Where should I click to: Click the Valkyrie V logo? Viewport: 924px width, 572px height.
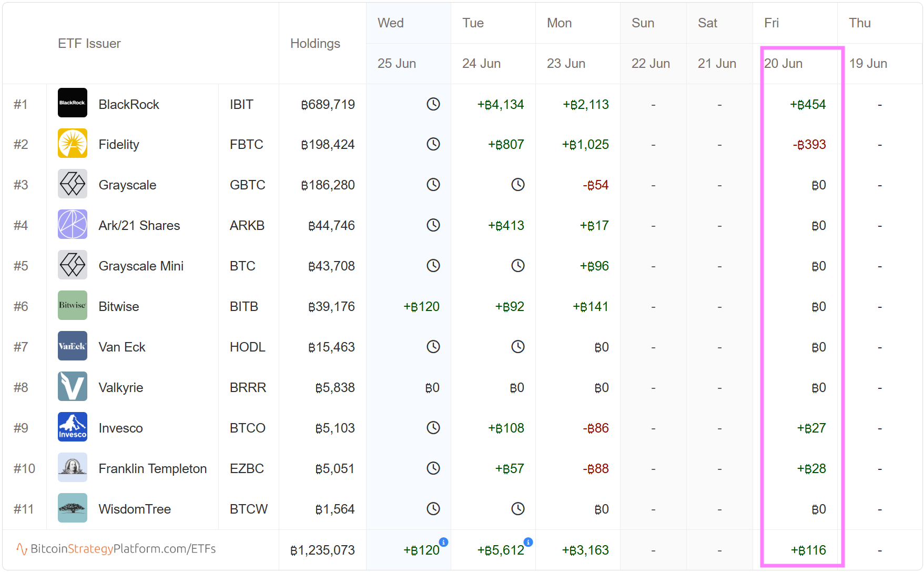(x=72, y=386)
